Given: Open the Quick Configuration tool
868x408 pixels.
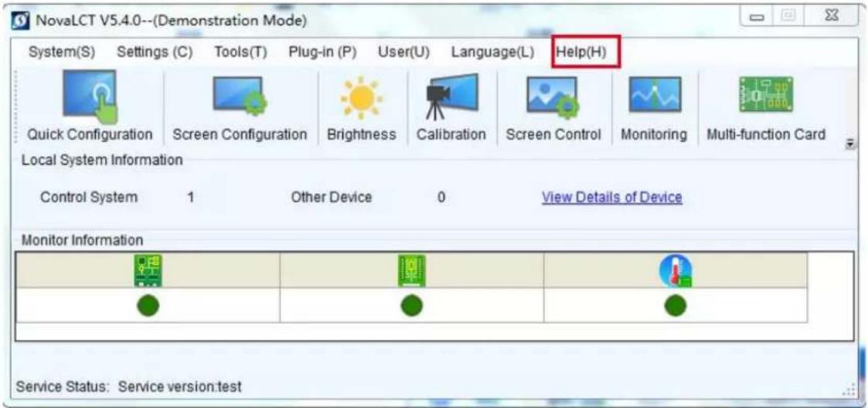Looking at the screenshot, I should tap(90, 107).
